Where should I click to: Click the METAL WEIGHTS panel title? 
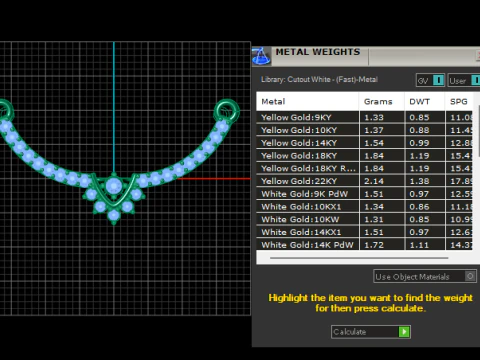tap(318, 52)
